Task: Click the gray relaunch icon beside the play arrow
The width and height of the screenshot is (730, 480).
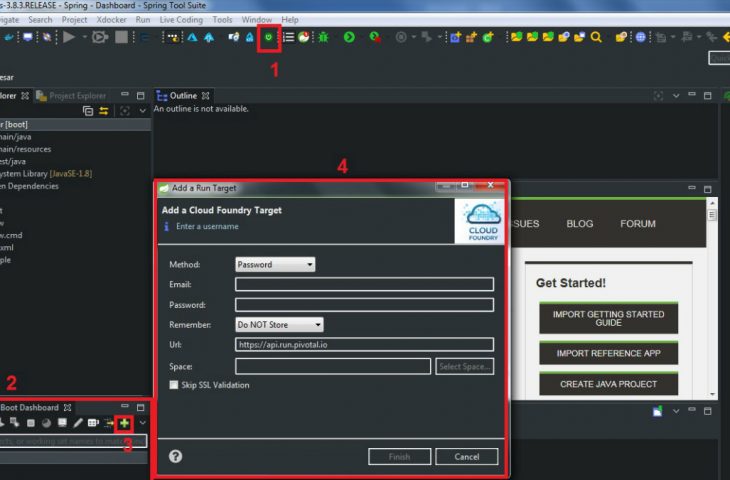Action: (x=100, y=37)
